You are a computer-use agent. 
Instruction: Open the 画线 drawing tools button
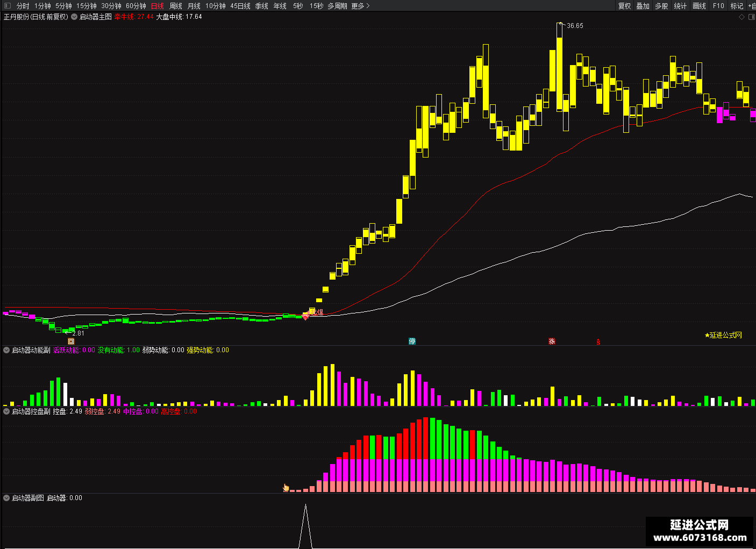(699, 6)
